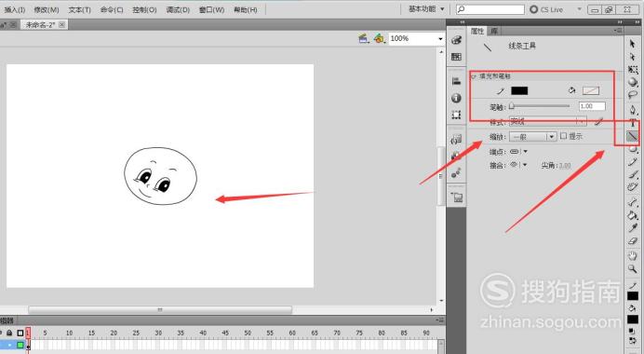Select the black arrow Selection tool
This screenshot has width=644, height=354.
(x=633, y=43)
